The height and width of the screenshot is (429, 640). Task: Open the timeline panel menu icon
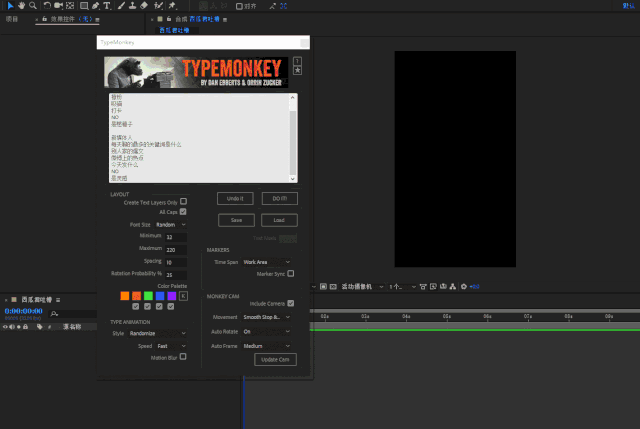[x=58, y=300]
